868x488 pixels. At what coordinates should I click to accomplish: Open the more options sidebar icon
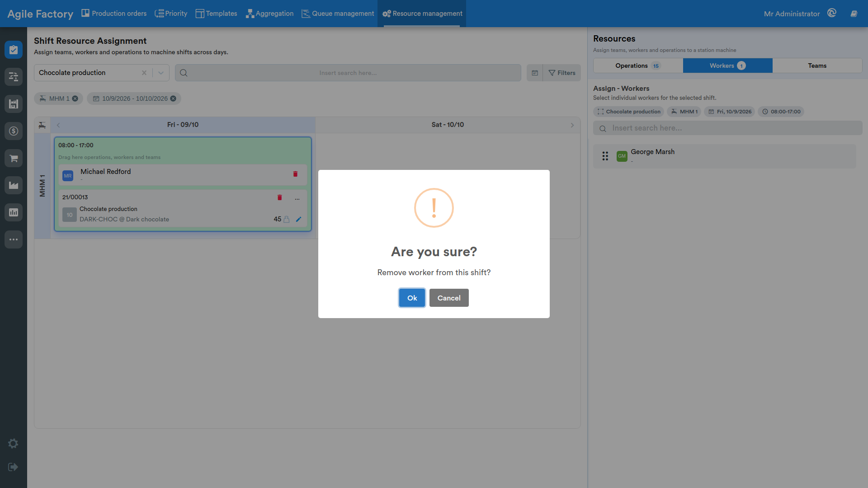pos(14,239)
